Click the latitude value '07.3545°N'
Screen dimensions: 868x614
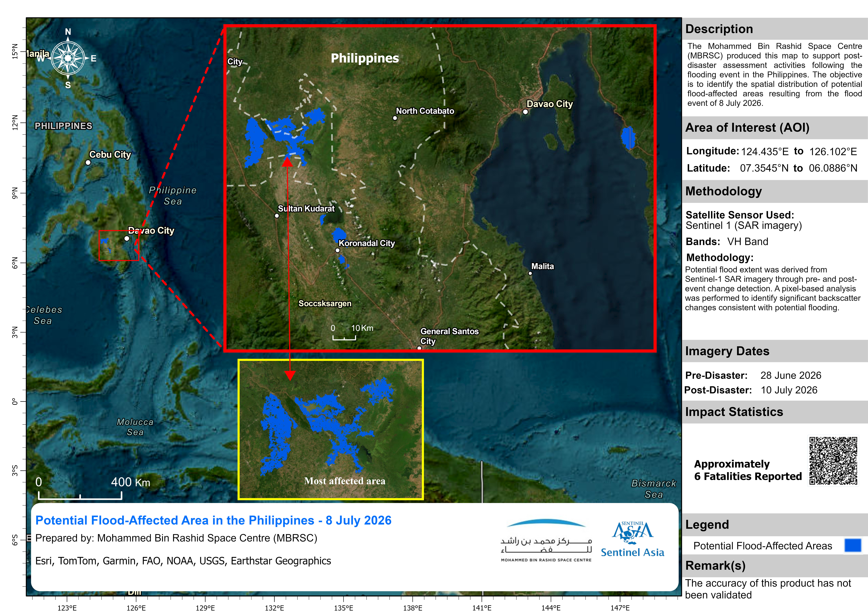764,168
